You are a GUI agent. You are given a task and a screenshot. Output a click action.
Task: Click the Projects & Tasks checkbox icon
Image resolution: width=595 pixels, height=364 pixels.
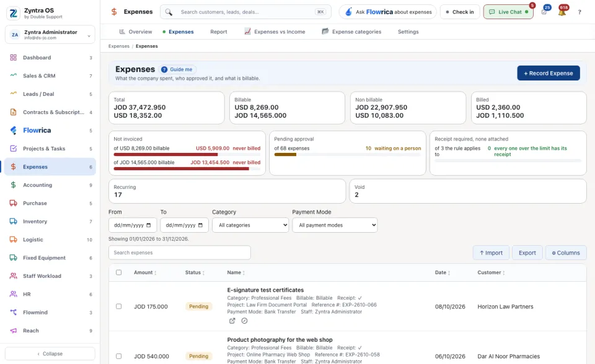point(13,149)
